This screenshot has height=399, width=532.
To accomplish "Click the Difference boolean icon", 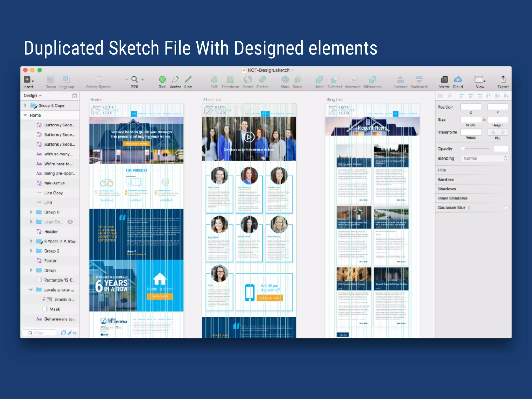I will [x=373, y=79].
